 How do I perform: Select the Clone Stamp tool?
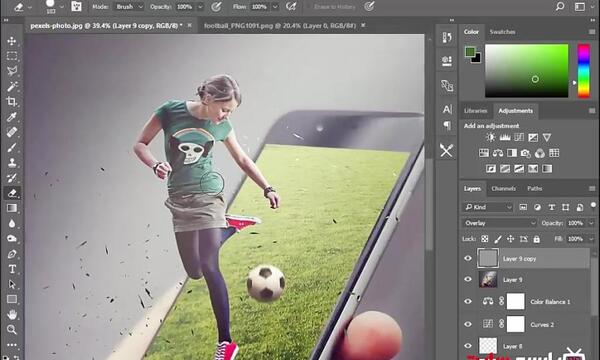tap(12, 163)
